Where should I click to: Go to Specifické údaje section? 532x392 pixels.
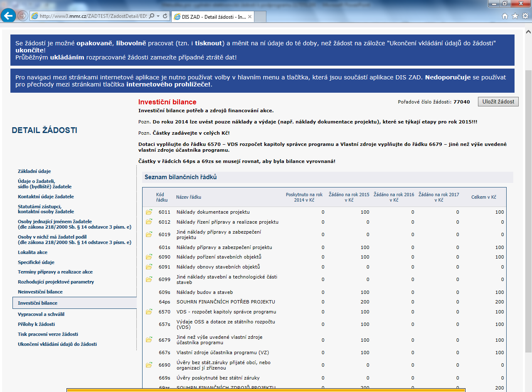coord(36,262)
